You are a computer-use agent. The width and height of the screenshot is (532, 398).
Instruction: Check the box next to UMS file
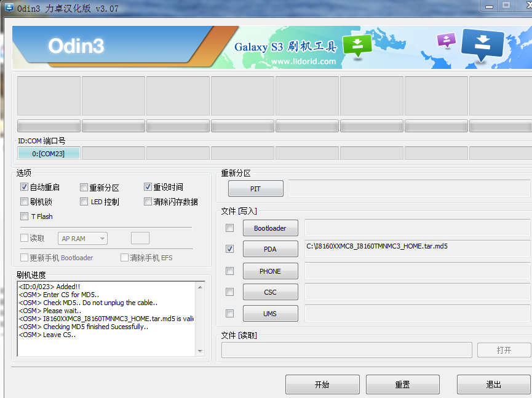click(x=229, y=313)
